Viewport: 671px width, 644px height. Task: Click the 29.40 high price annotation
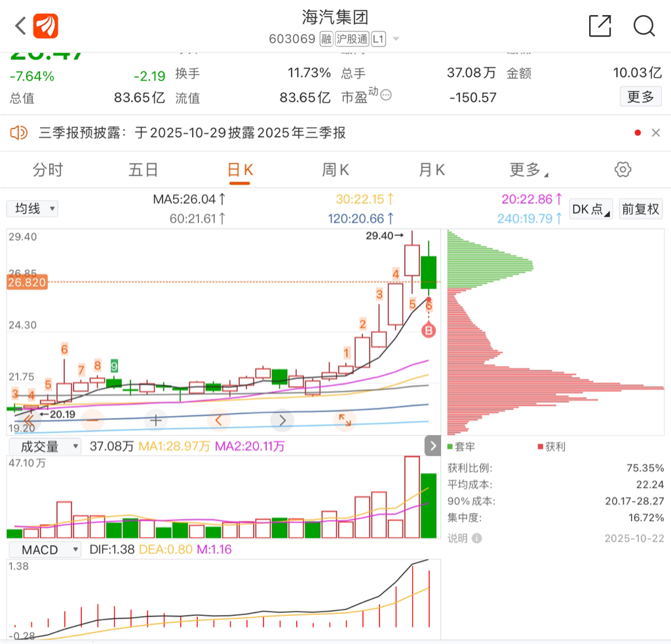coord(385,235)
